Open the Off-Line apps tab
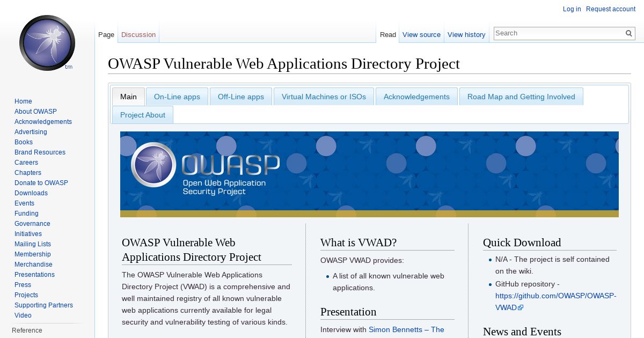 pyautogui.click(x=241, y=97)
